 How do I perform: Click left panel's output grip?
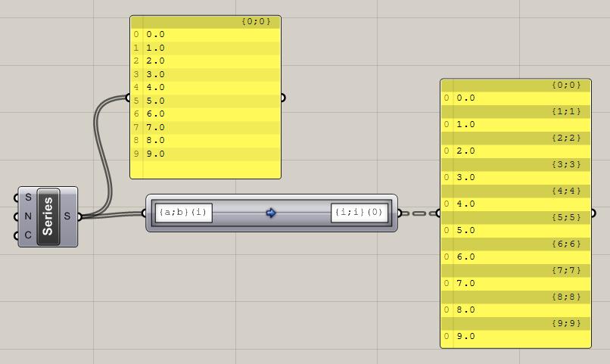point(283,98)
